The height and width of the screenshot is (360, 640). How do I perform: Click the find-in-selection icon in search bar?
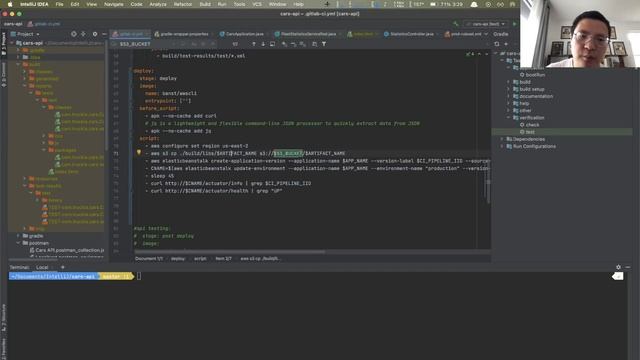pyautogui.click(x=273, y=44)
